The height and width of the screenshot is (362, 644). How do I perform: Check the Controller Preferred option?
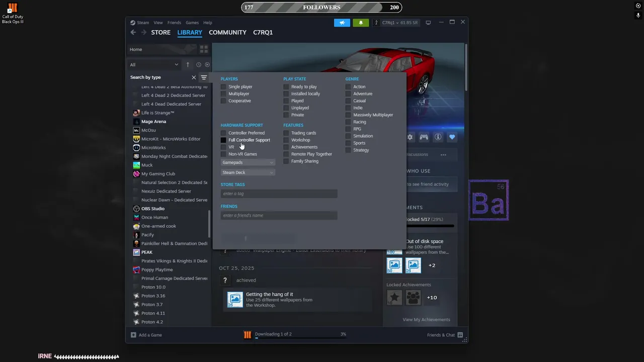tap(223, 133)
